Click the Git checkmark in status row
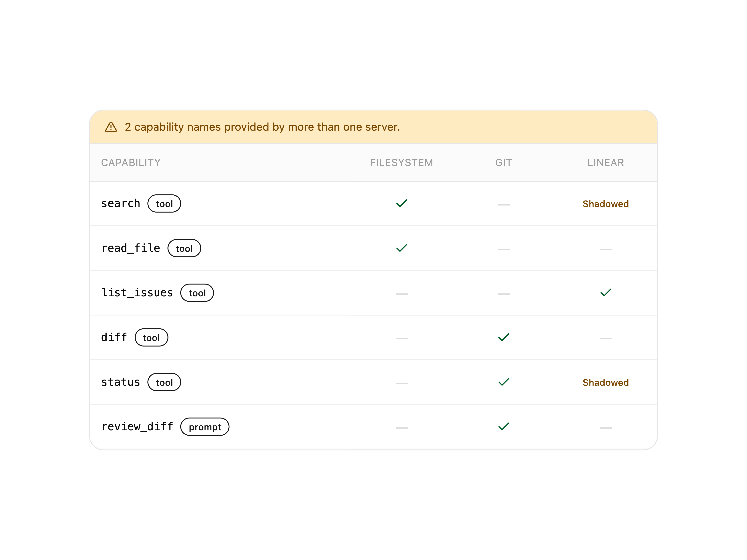747x560 pixels. tap(503, 382)
